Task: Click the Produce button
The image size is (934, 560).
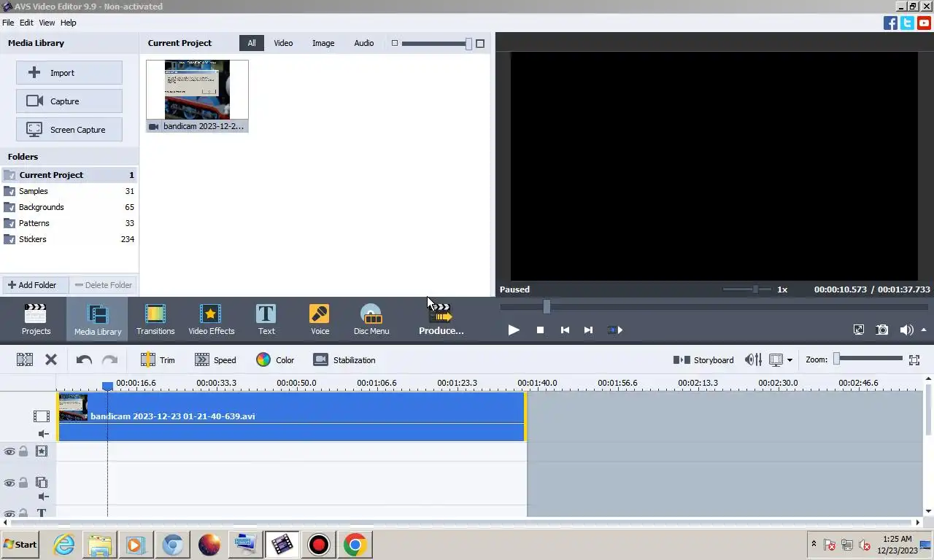Action: tap(441, 319)
